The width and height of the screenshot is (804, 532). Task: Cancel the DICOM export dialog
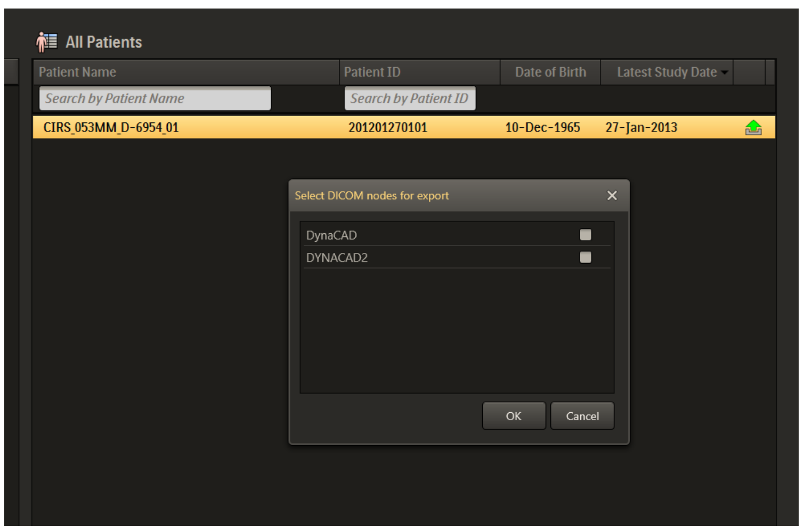tap(582, 416)
